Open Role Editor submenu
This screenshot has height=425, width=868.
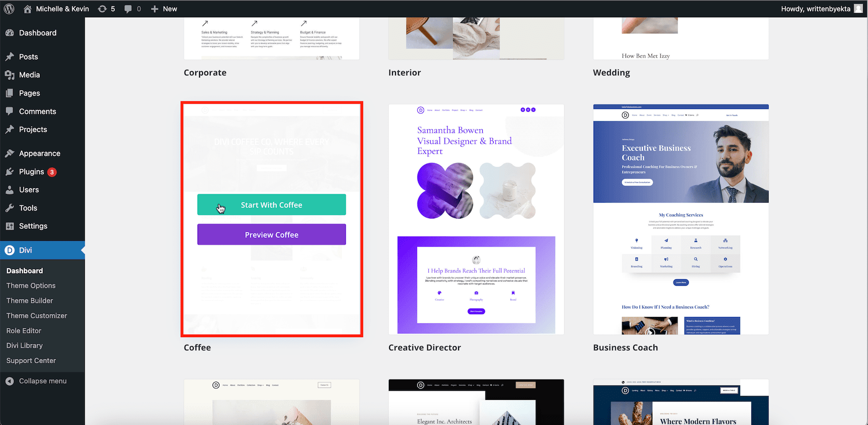point(24,330)
